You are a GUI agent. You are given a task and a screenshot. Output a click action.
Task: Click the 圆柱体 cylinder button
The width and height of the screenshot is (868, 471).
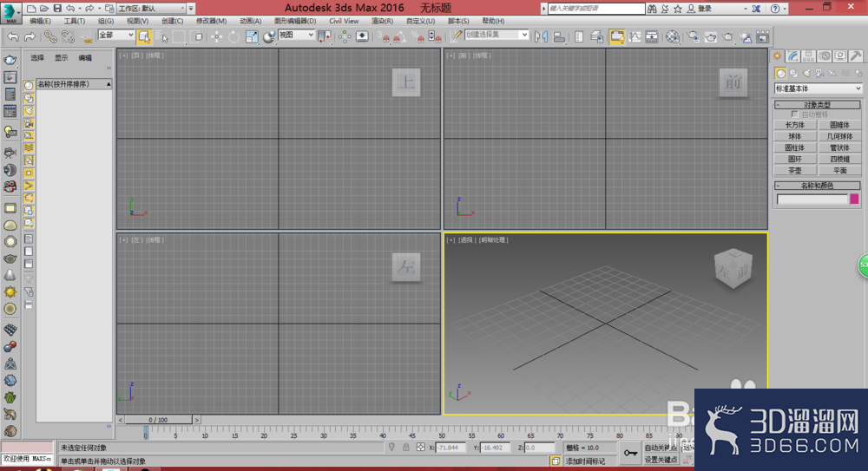point(795,147)
